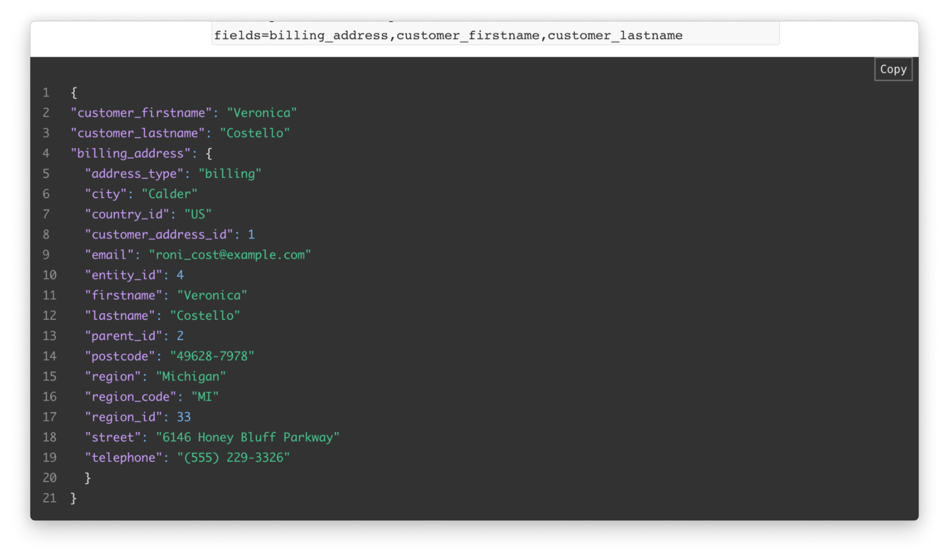The width and height of the screenshot is (949, 560).
Task: Click the entity_id value 4
Action: (180, 276)
